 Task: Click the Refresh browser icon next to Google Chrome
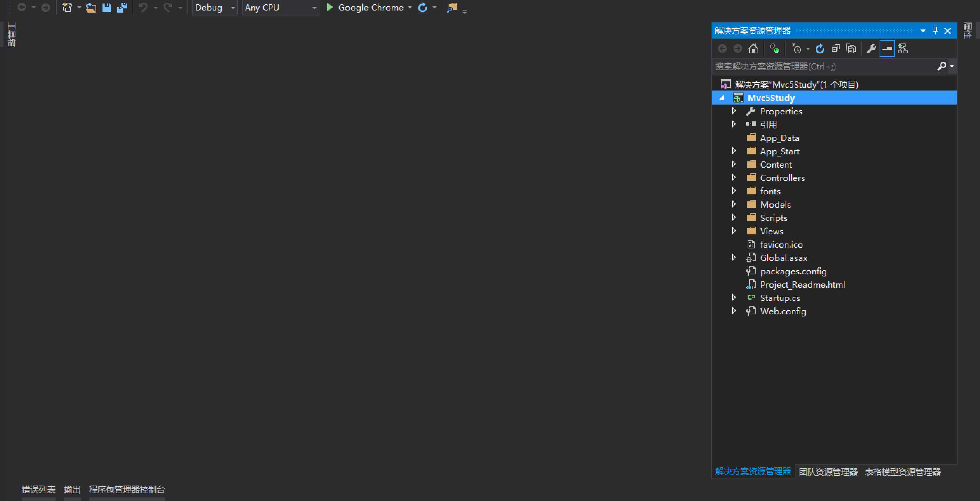pyautogui.click(x=423, y=7)
